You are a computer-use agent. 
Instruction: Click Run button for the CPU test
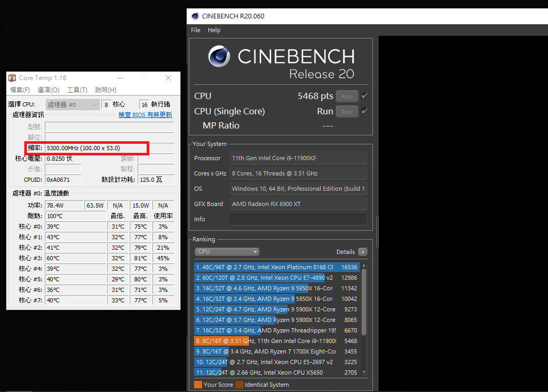[x=347, y=96]
